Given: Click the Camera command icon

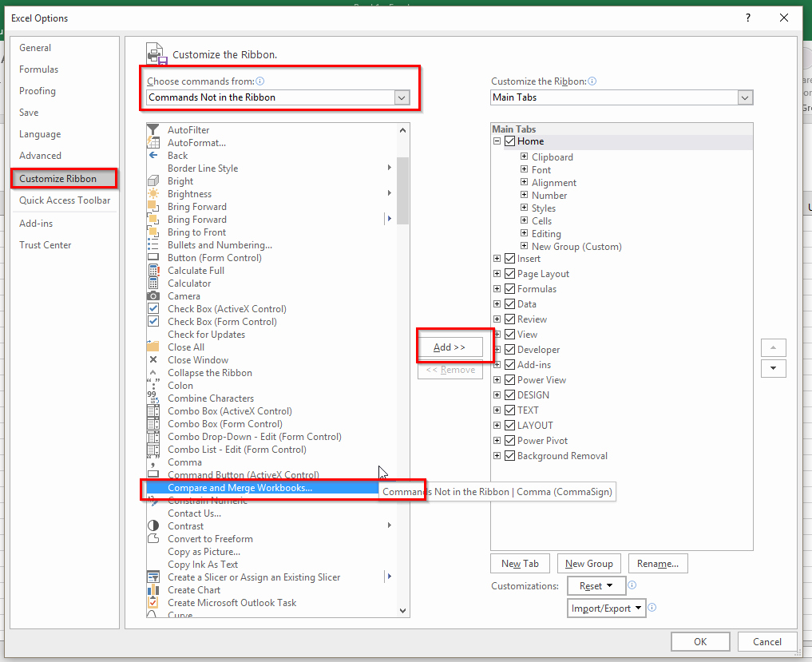Looking at the screenshot, I should (152, 295).
